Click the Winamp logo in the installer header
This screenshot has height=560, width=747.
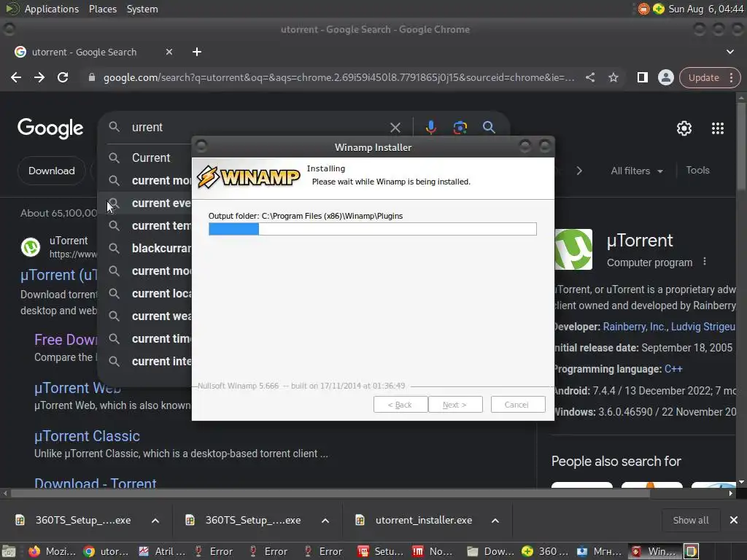(x=248, y=176)
